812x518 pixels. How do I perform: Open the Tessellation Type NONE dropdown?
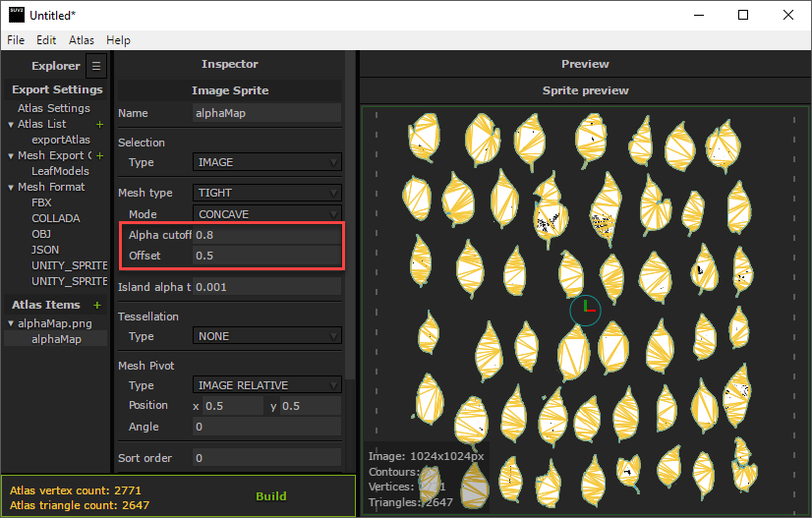pos(267,336)
